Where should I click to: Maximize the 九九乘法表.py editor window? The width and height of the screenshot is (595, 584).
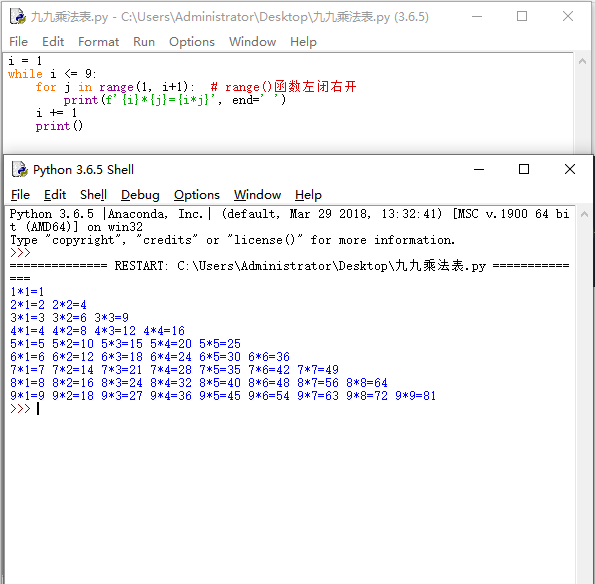pos(522,16)
